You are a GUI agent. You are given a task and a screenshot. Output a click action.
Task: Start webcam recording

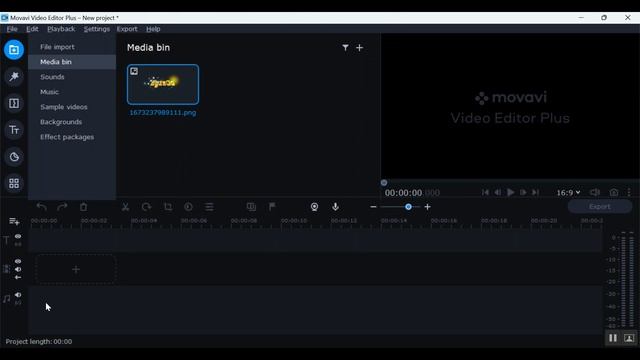coord(314,207)
